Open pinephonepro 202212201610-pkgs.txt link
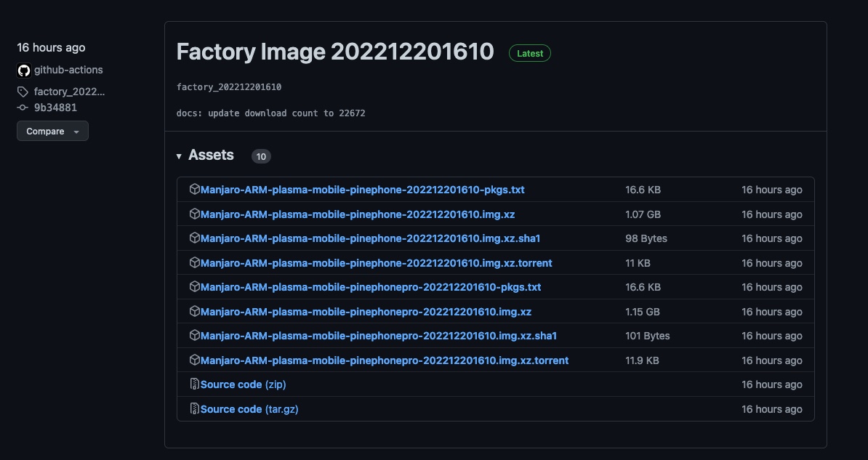The image size is (868, 460). click(x=371, y=287)
